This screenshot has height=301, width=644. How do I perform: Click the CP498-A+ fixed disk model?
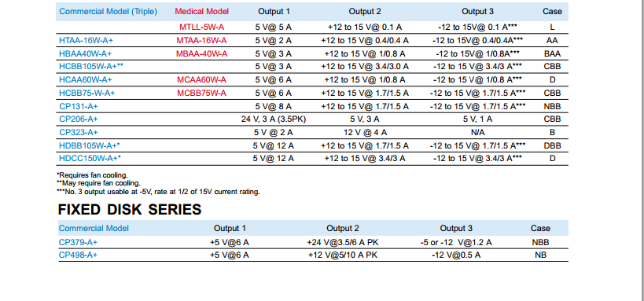point(78,255)
